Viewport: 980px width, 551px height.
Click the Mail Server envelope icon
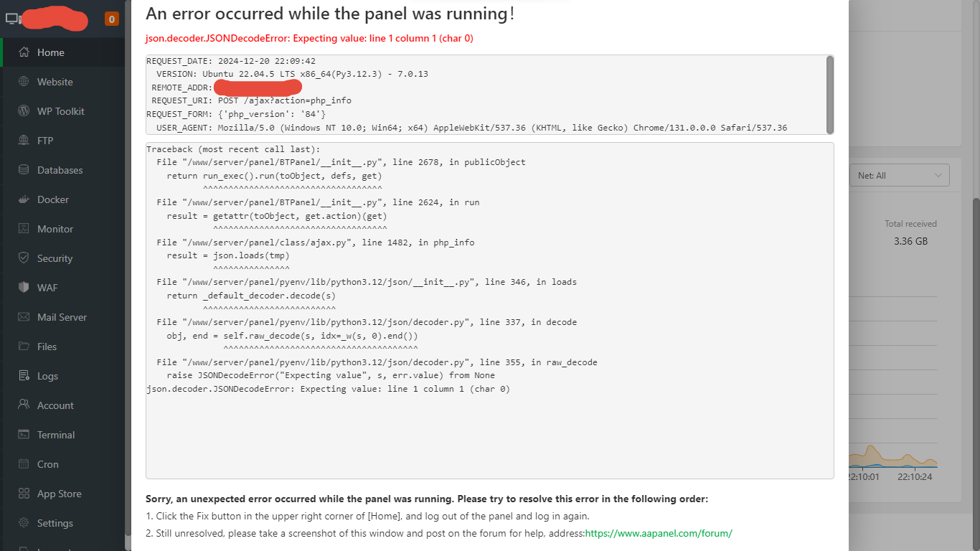tap(24, 317)
